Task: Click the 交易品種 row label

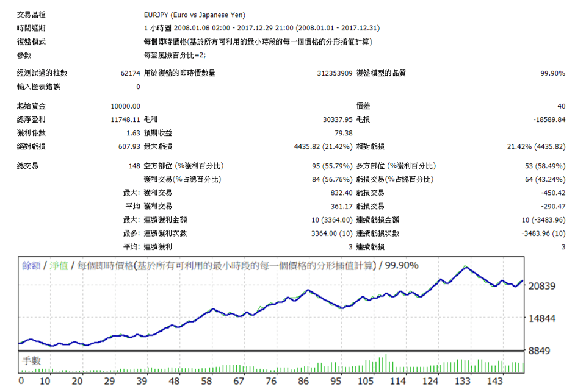Action: pyautogui.click(x=33, y=15)
